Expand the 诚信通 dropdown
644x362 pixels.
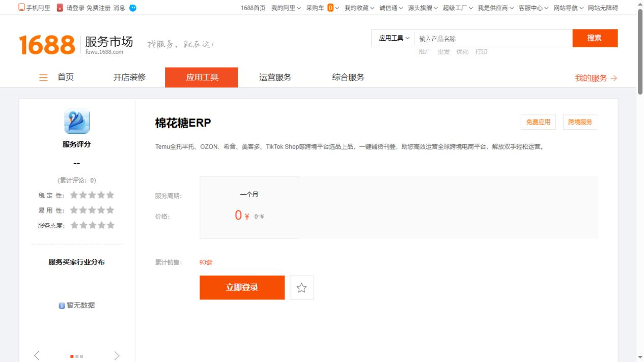pos(391,8)
